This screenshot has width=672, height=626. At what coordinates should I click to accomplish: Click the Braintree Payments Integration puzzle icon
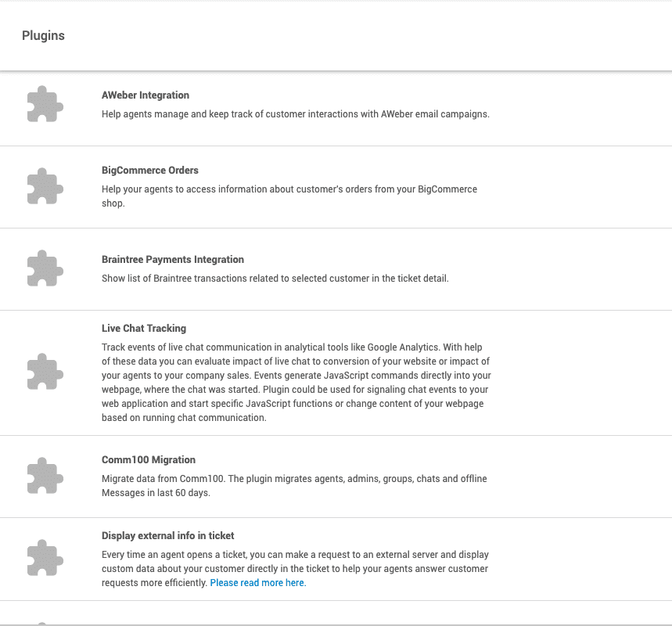(x=45, y=269)
